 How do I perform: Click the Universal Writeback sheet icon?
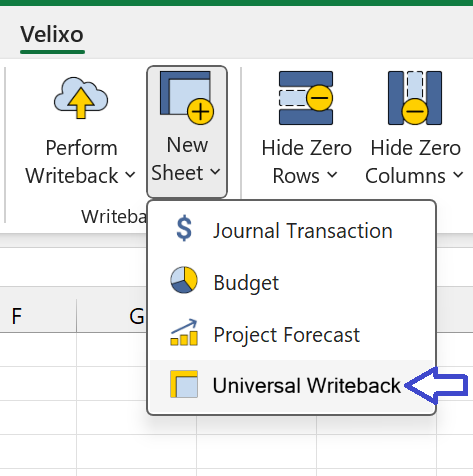(x=184, y=384)
